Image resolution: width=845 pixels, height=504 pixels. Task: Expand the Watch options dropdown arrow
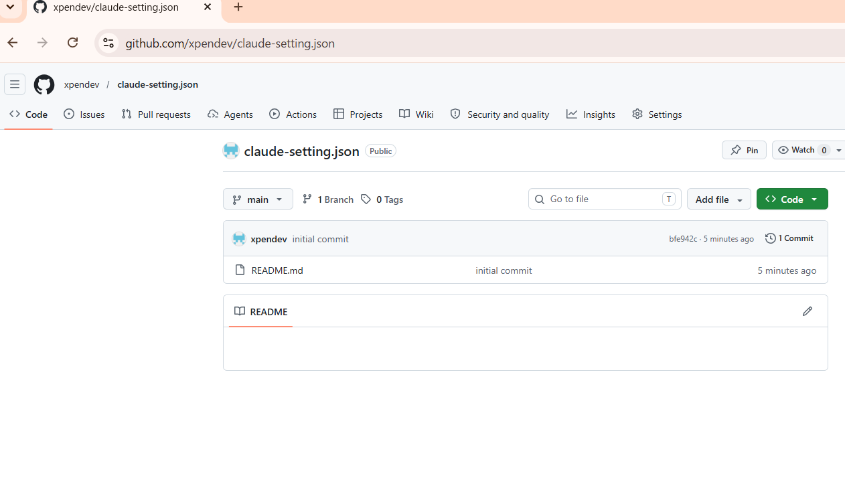(x=839, y=150)
